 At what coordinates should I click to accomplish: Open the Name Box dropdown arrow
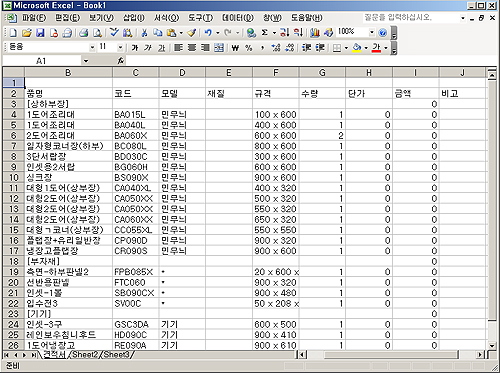pyautogui.click(x=86, y=61)
